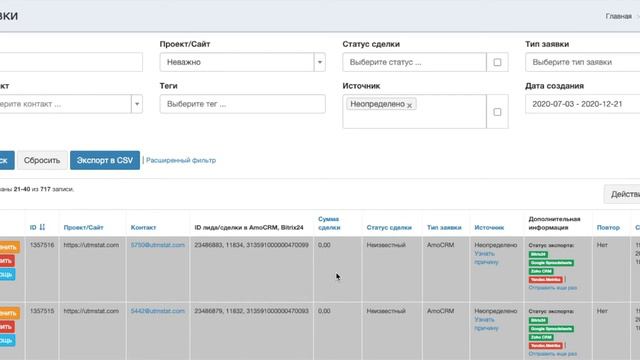This screenshot has height=360, width=640.
Task: Click Узнать причину in row 1357516
Action: tap(486, 258)
